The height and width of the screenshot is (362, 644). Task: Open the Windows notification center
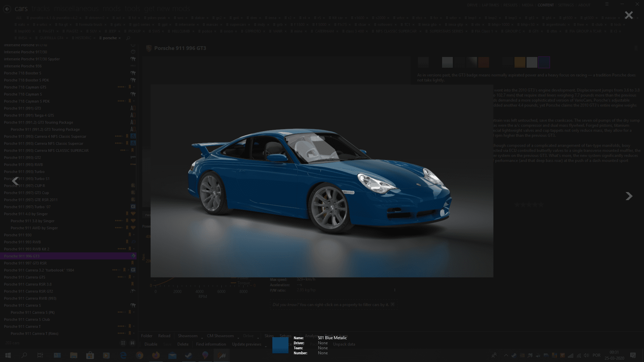[633, 355]
